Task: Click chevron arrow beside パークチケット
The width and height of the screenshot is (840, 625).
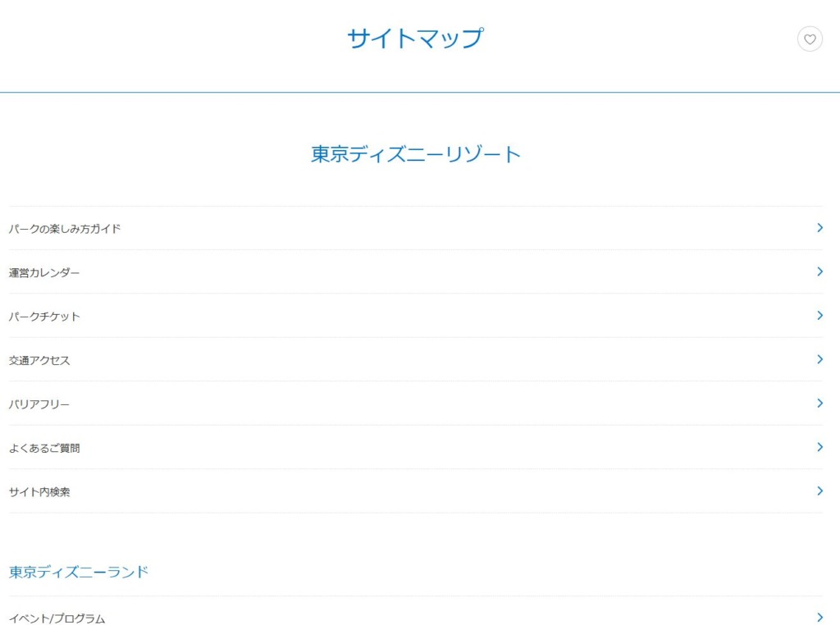Action: pos(819,316)
